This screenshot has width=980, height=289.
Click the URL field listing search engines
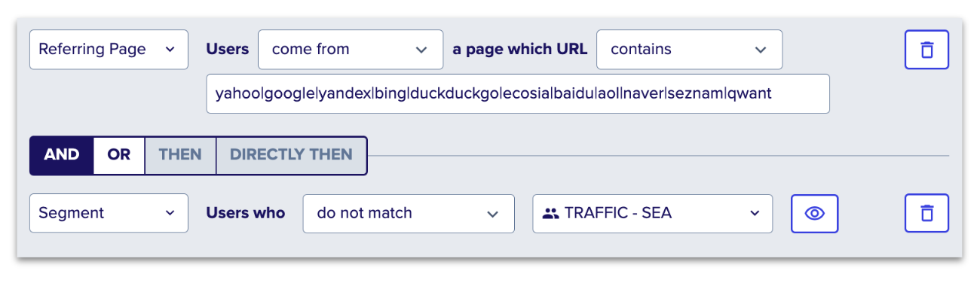518,94
